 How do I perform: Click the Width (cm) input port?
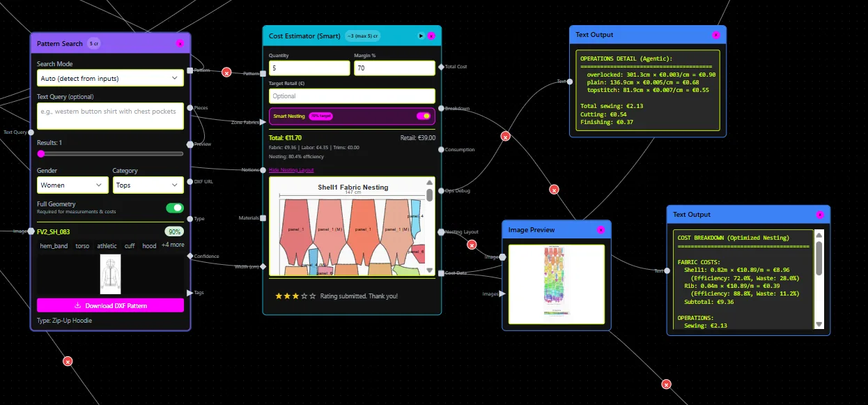tap(263, 266)
